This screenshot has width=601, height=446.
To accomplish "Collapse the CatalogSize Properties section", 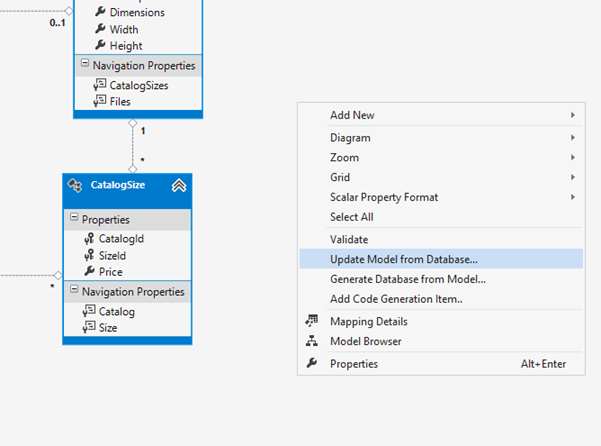I will point(73,219).
